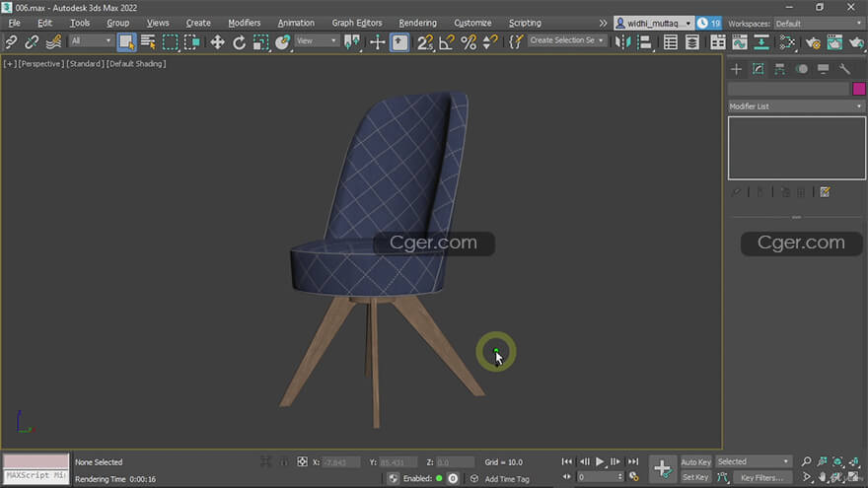Open the Graph Editors menu
The width and height of the screenshot is (868, 488).
(x=356, y=23)
